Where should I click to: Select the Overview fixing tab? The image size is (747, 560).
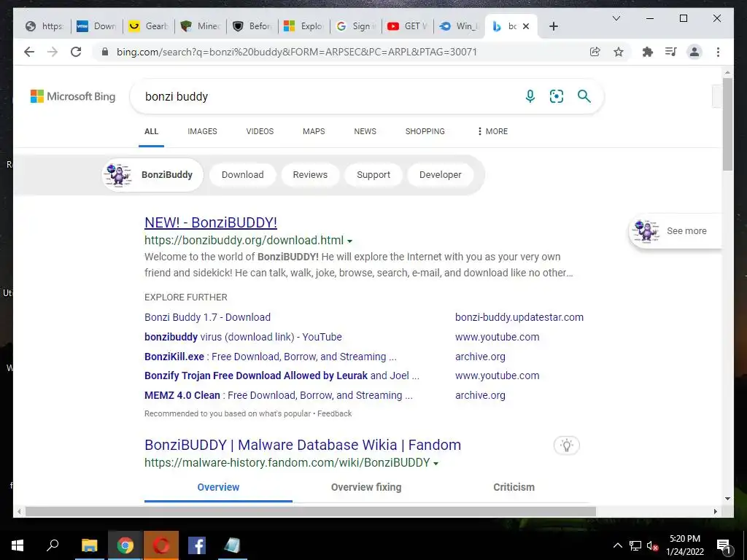pyautogui.click(x=366, y=487)
